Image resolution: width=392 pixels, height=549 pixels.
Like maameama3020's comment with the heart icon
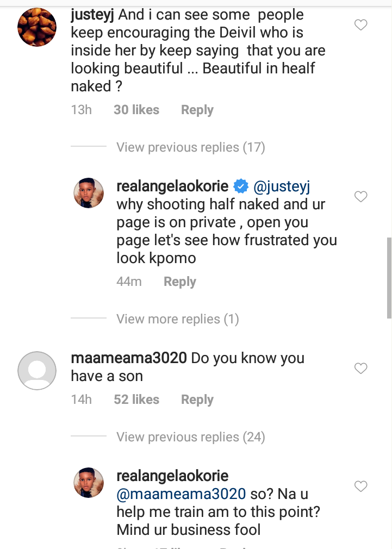click(x=360, y=369)
